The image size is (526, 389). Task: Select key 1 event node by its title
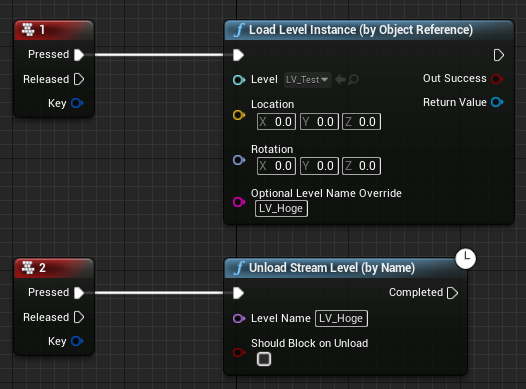click(42, 30)
